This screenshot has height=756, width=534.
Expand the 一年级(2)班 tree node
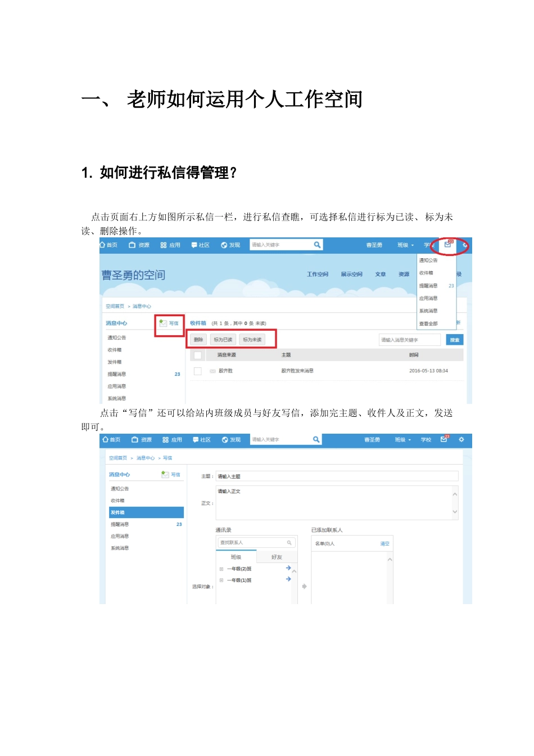pyautogui.click(x=221, y=569)
